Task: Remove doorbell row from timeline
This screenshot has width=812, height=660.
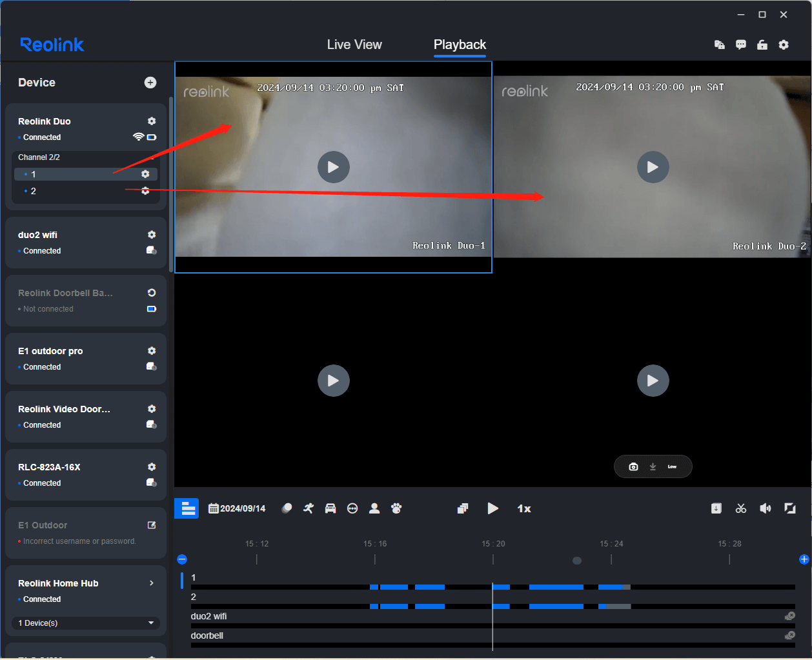Action: pyautogui.click(x=790, y=635)
